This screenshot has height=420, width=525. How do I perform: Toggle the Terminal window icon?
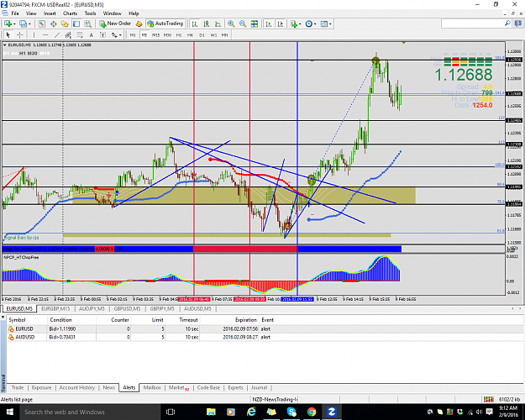[x=76, y=24]
